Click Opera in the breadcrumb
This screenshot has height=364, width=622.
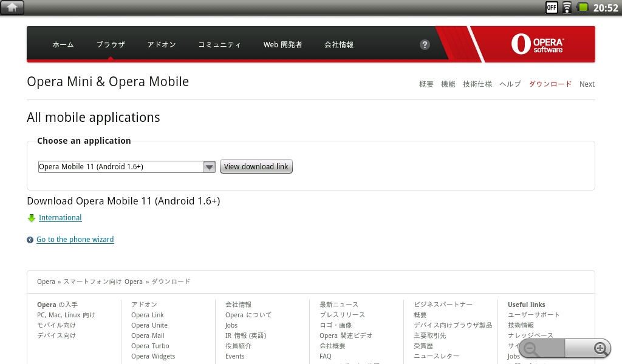point(46,281)
